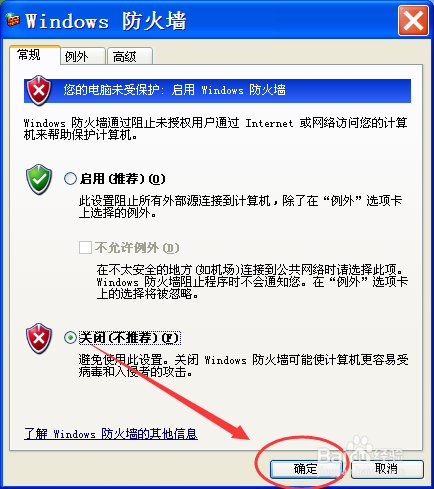Select the 启用(推荐) radio button
434x489 pixels.
[70, 179]
